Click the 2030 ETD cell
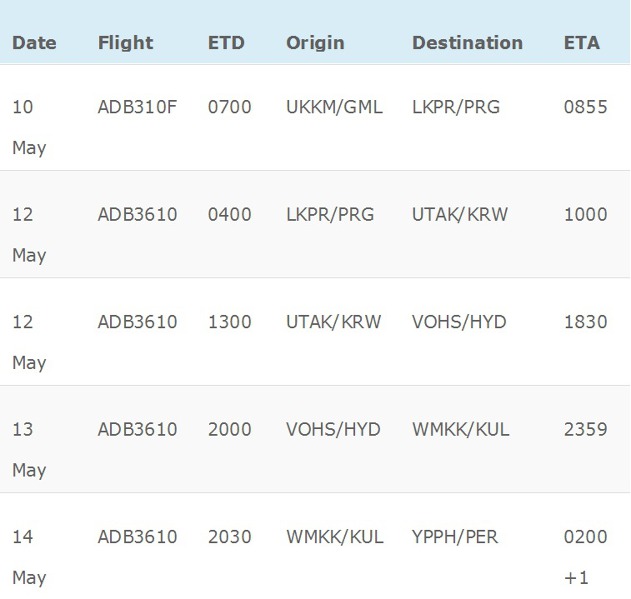 [x=230, y=537]
